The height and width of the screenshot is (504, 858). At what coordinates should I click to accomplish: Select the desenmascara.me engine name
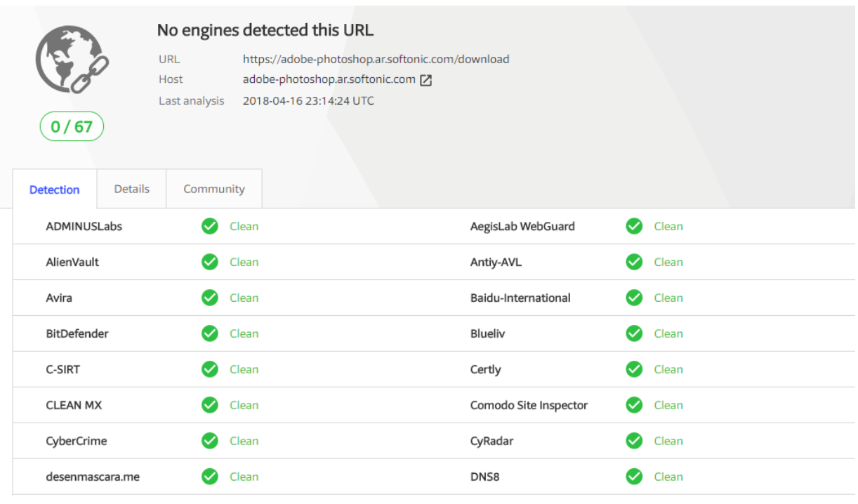tap(93, 477)
